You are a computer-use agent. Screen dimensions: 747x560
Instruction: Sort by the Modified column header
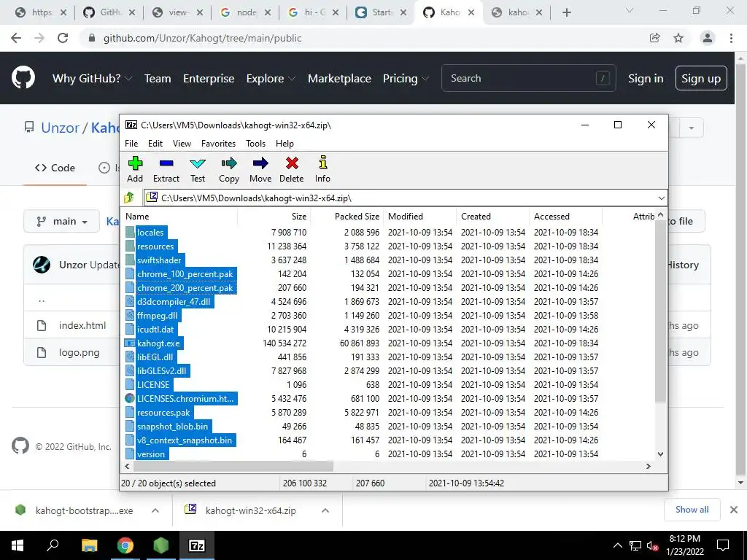406,216
